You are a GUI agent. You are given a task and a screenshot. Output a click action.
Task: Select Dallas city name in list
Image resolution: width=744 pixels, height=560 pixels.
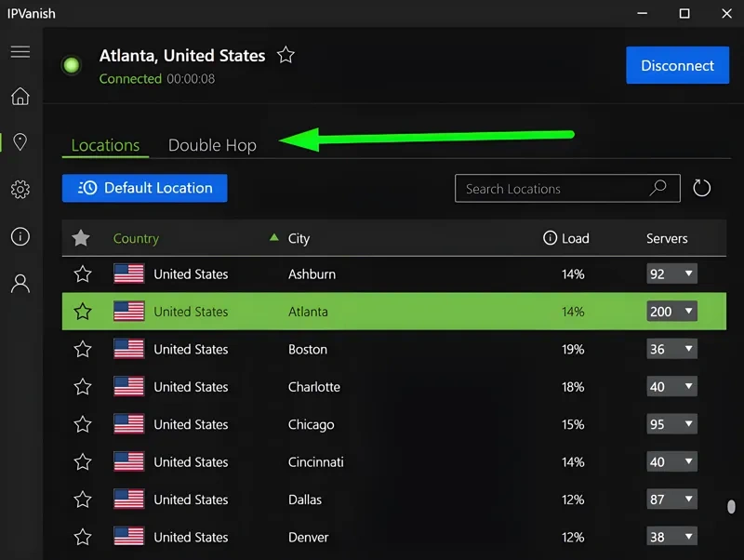(305, 500)
